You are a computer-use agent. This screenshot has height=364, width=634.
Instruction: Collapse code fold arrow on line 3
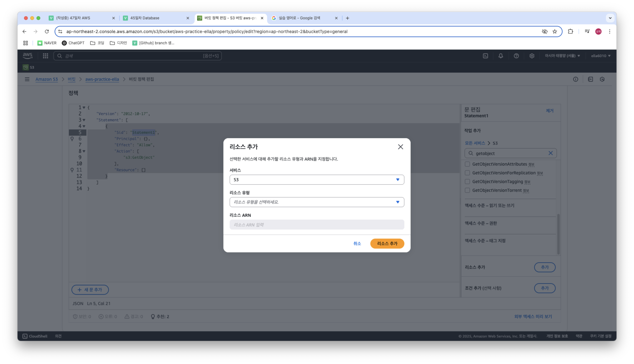click(84, 120)
